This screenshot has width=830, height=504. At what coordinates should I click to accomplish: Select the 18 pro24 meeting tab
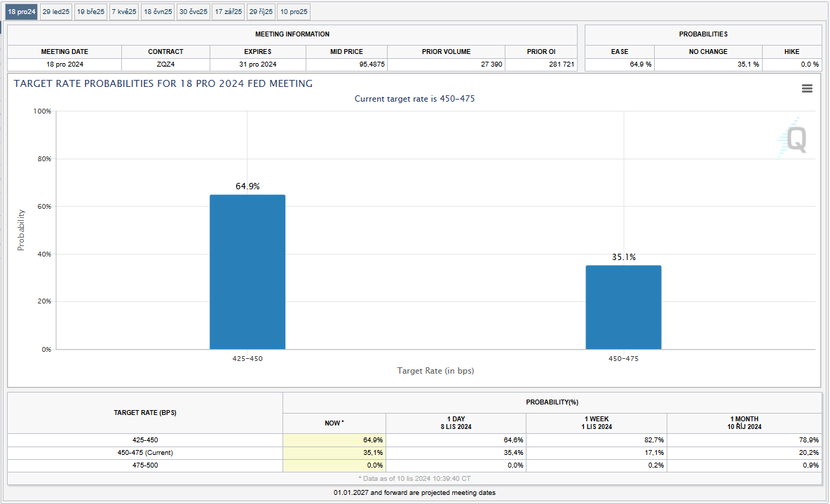[22, 12]
